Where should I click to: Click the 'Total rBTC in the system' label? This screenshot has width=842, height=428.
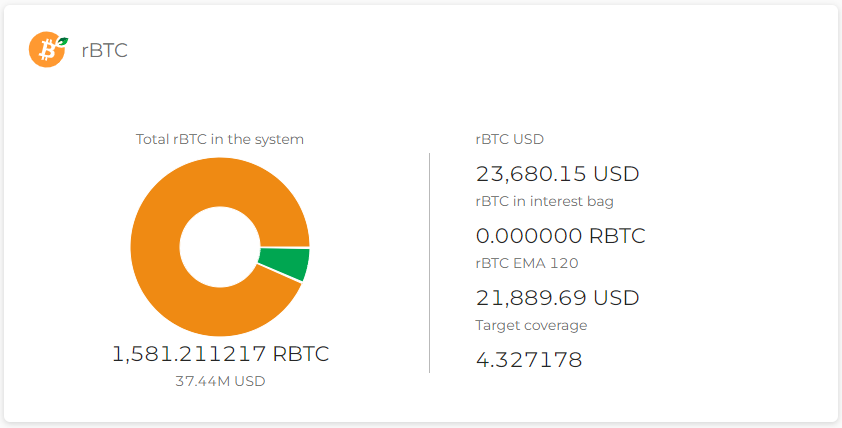click(220, 140)
